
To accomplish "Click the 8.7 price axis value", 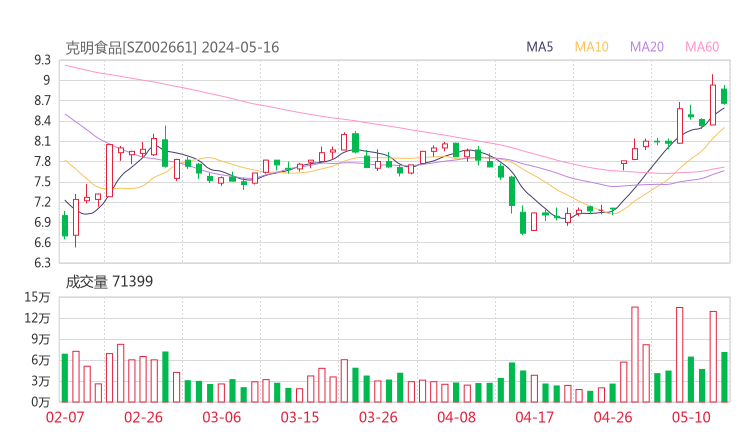I will tap(42, 101).
